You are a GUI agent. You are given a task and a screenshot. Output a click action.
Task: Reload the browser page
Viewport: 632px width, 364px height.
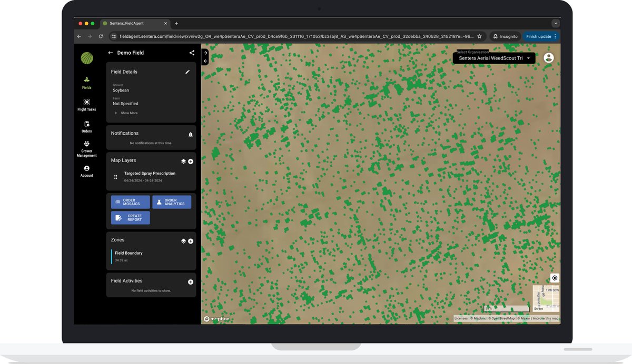coord(101,36)
